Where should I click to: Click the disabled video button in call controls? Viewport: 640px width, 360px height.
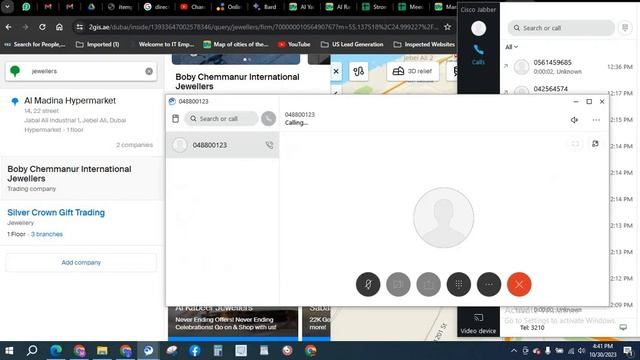pos(398,284)
